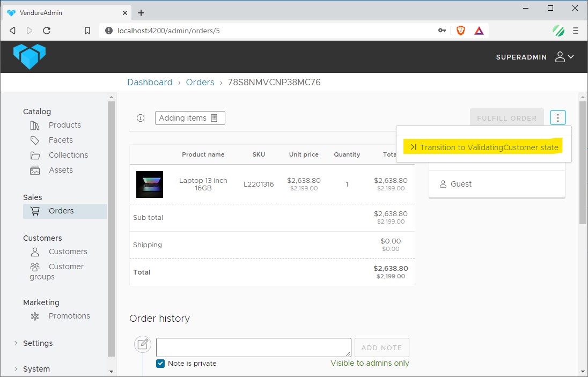
Task: Click the key icon in address bar
Action: (442, 31)
